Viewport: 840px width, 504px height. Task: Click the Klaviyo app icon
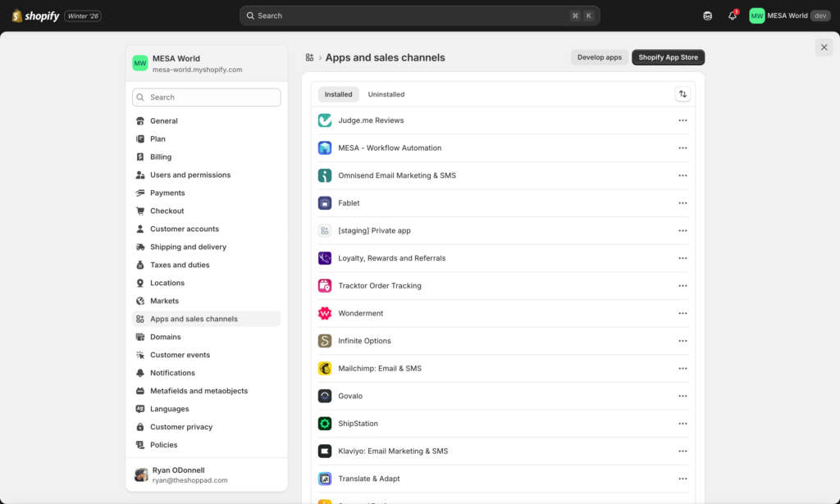click(325, 451)
